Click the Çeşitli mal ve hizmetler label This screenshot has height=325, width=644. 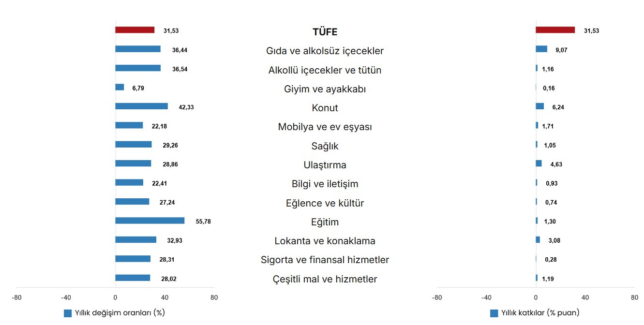tap(325, 279)
